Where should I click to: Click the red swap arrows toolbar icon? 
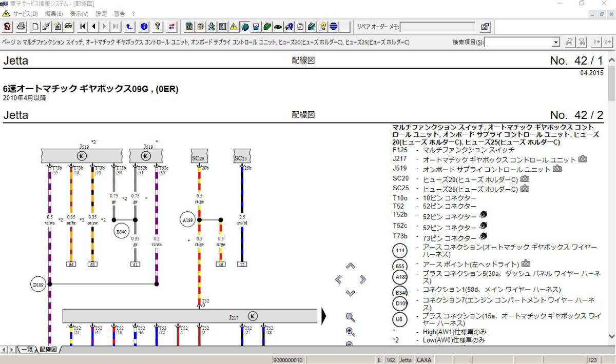[x=171, y=26]
